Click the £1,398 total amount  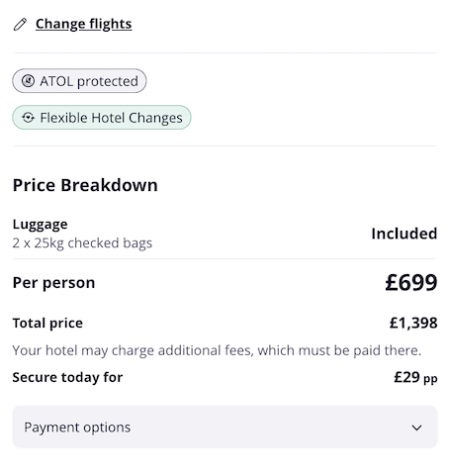tap(413, 323)
